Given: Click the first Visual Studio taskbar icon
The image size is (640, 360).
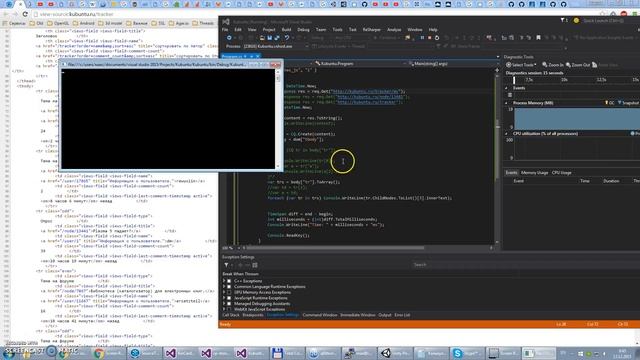Looking at the screenshot, I should click(179, 353).
